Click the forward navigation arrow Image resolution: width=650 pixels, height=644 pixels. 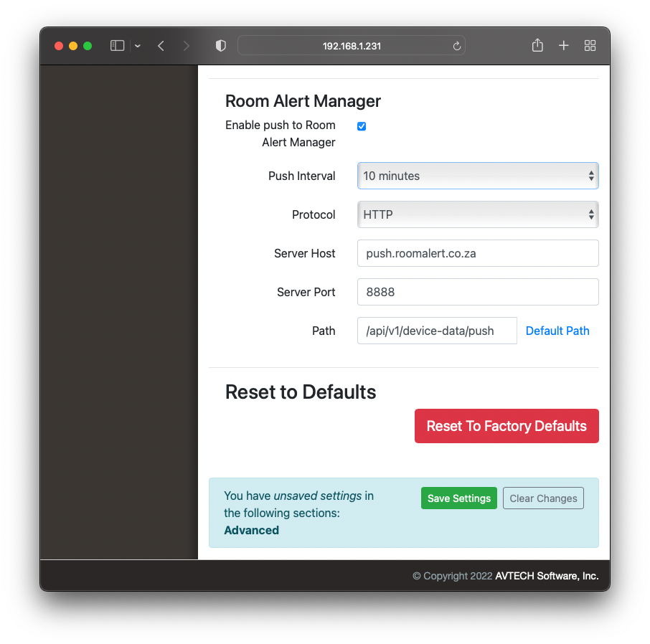click(x=187, y=46)
